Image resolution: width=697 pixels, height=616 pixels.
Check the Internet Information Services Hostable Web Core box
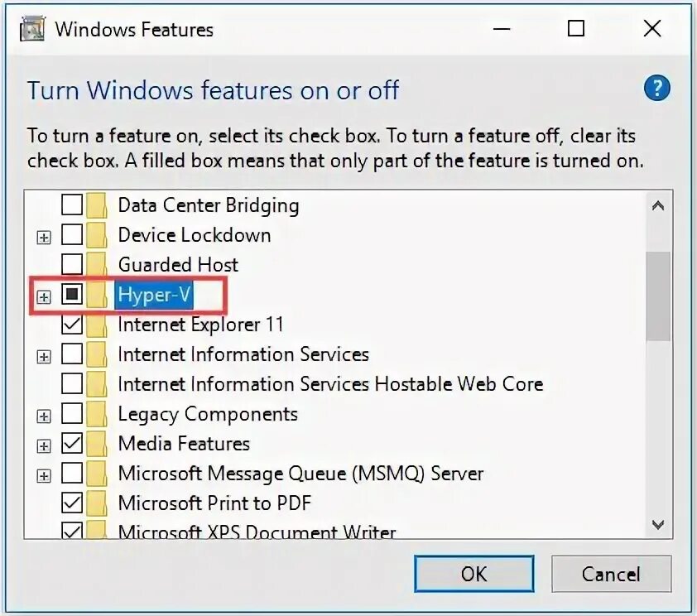pos(72,384)
